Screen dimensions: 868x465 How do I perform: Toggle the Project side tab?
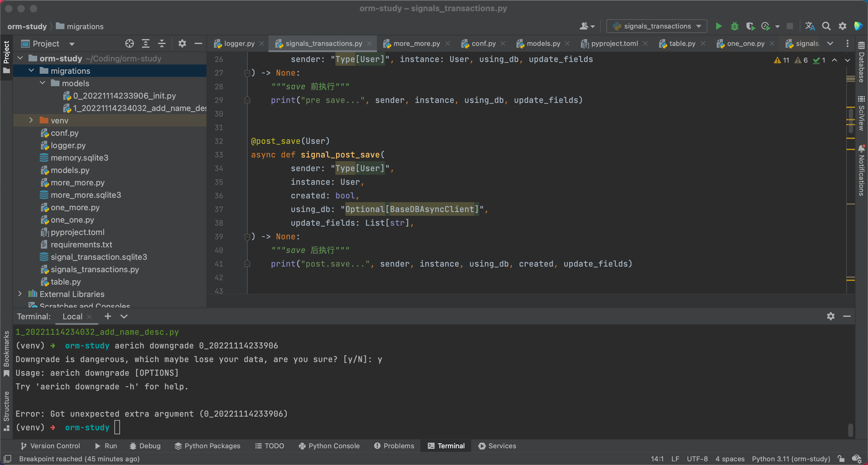point(7,57)
